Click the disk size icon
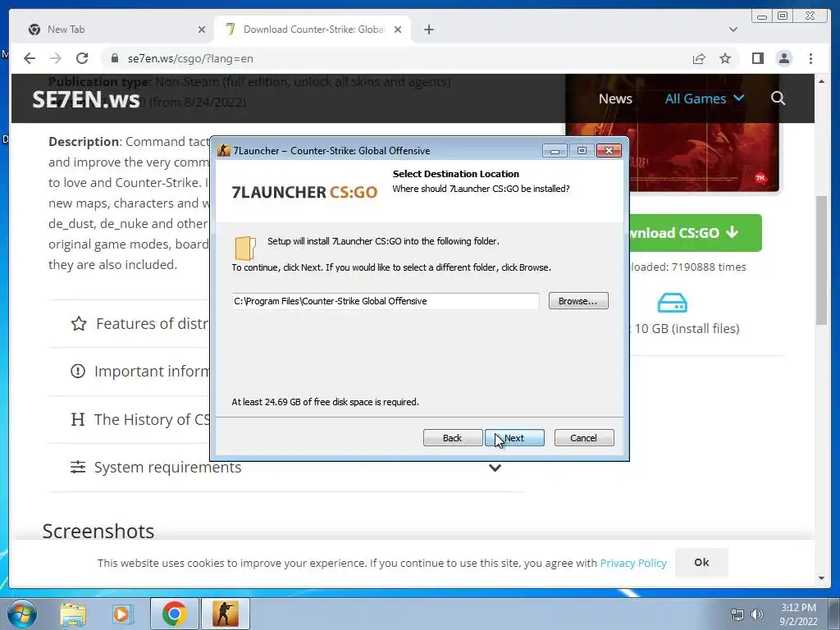Viewport: 840px width, 630px height. (x=672, y=304)
